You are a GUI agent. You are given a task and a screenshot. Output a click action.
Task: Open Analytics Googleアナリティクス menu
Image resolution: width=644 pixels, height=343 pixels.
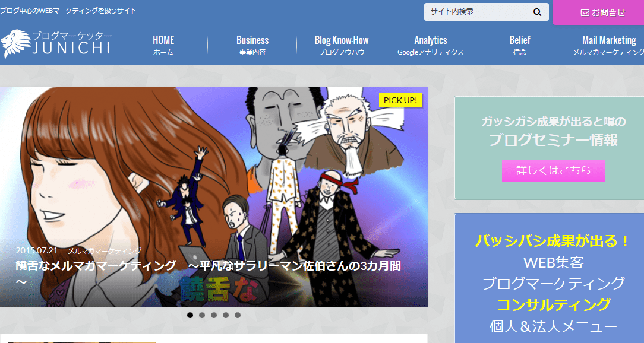(431, 45)
